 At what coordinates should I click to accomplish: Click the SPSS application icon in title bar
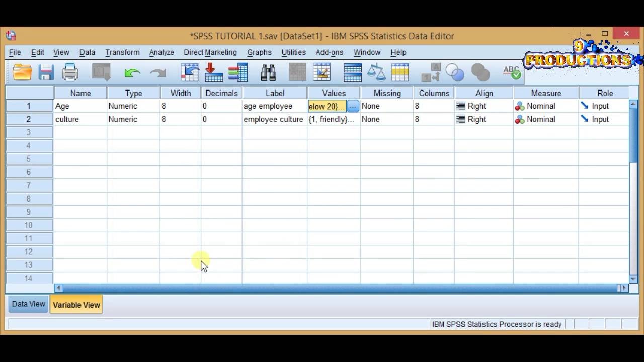pyautogui.click(x=11, y=36)
